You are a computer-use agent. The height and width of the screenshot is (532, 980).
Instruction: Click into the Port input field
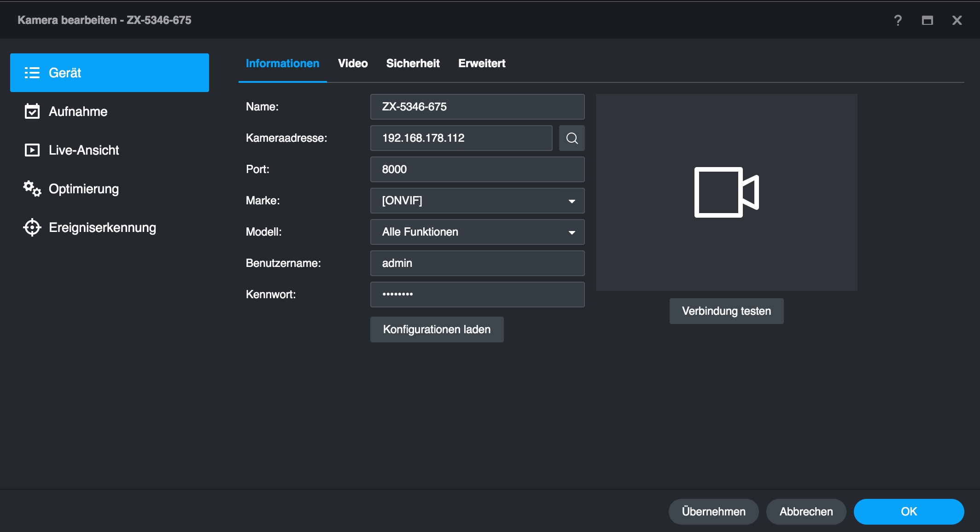coord(477,169)
